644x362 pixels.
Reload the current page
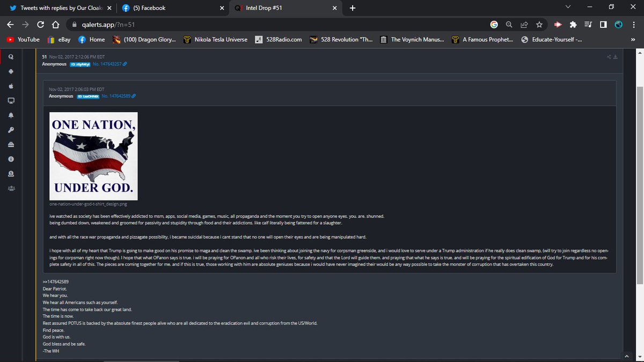[40, 25]
